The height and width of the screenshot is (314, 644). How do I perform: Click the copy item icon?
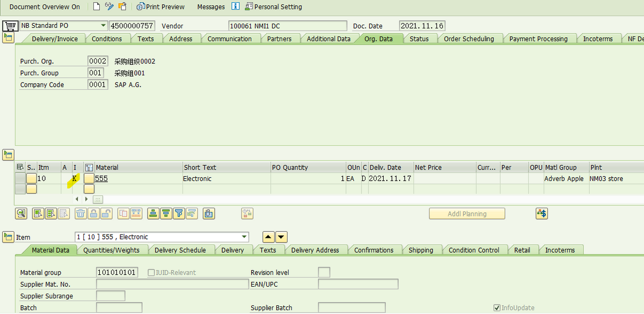point(123,214)
